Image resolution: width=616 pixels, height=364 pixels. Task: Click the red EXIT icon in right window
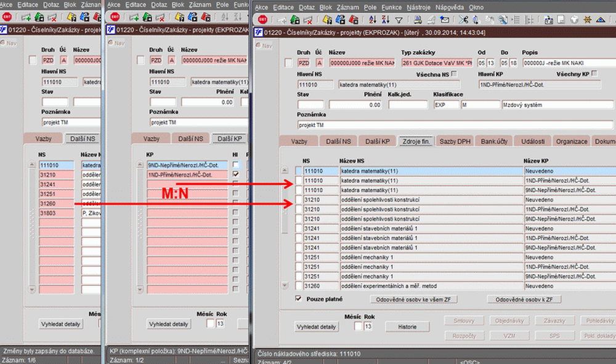(263, 19)
